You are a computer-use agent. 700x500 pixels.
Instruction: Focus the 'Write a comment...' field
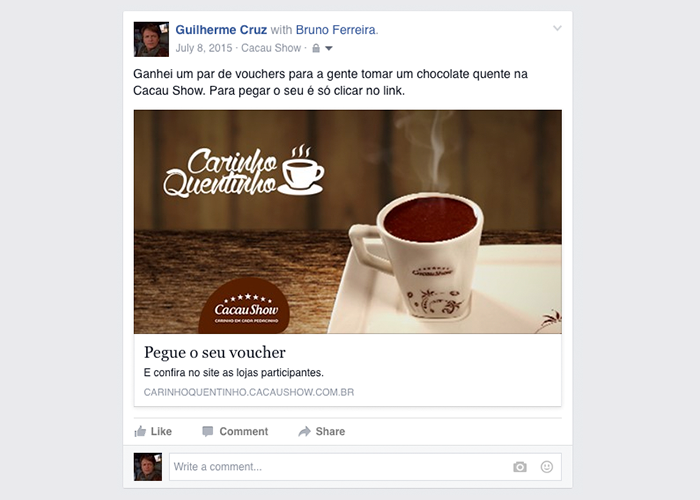[x=365, y=467]
